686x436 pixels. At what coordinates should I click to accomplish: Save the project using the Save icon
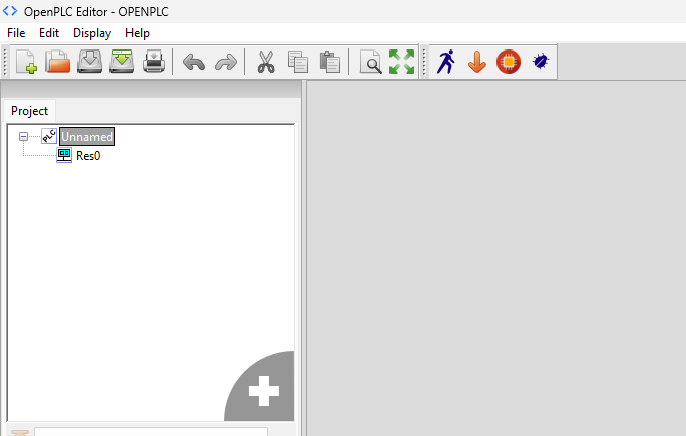click(90, 62)
